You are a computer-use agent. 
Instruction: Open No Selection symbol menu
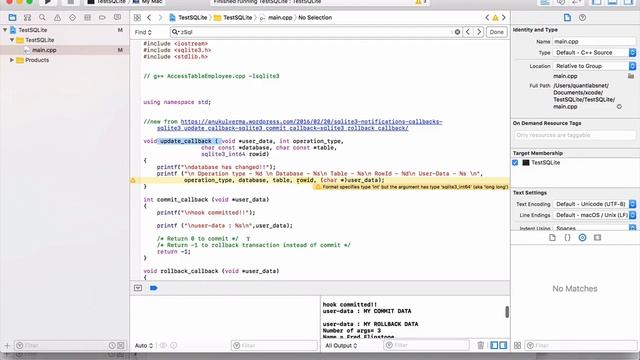click(315, 18)
